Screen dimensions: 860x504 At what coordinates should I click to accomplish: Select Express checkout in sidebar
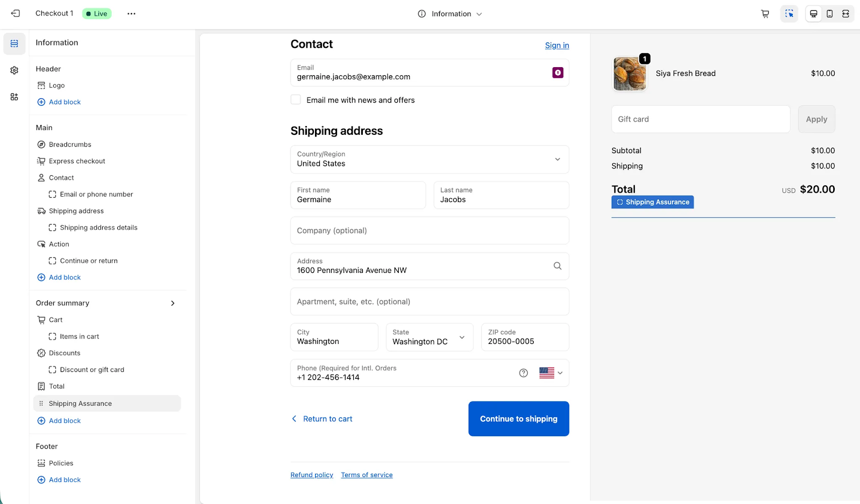pyautogui.click(x=77, y=161)
